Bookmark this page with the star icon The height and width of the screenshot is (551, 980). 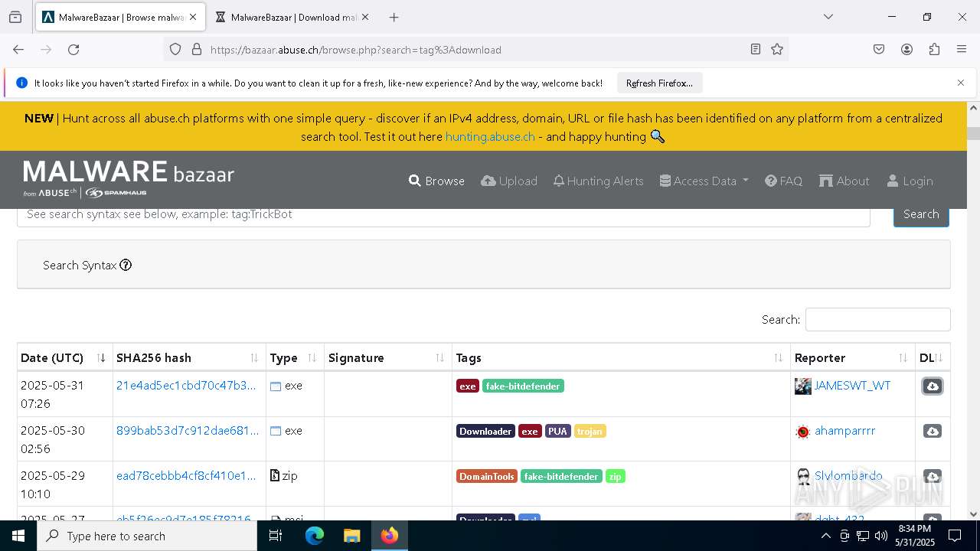tap(777, 49)
